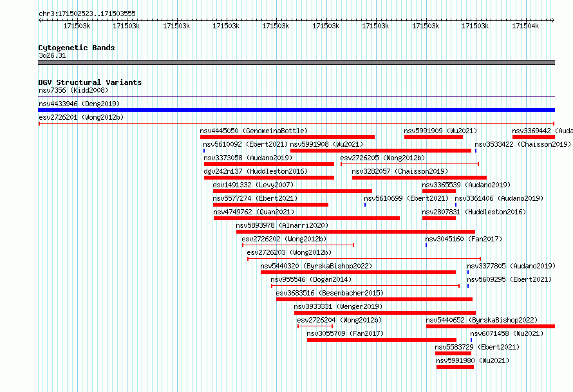Click nsv4749762 (Quan2021) label
The height and width of the screenshot is (392, 573).
point(254,212)
